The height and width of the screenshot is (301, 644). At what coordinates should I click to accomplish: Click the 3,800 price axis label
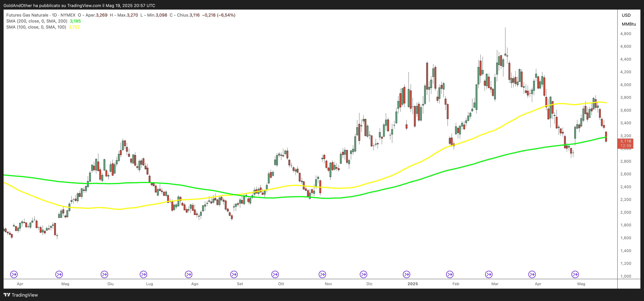[x=626, y=97]
